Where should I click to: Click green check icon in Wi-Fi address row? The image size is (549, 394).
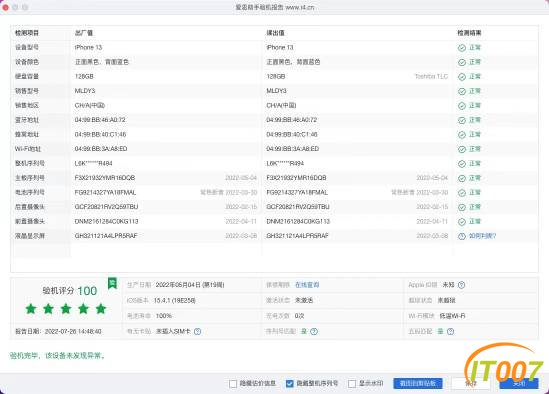(462, 149)
